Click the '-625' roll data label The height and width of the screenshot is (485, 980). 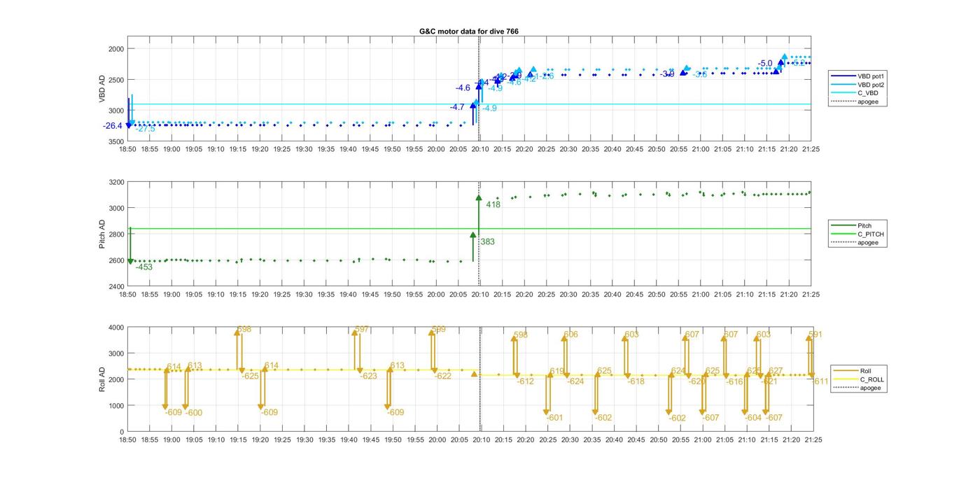tap(251, 376)
